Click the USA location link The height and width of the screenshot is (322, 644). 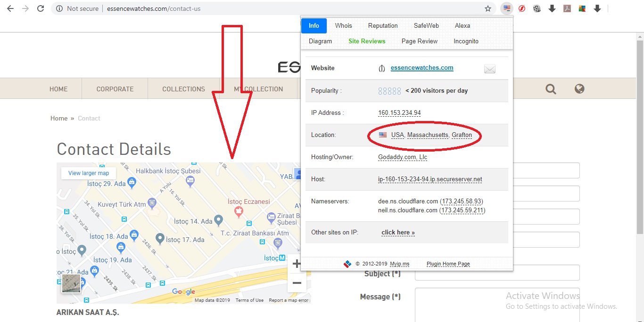click(x=397, y=135)
